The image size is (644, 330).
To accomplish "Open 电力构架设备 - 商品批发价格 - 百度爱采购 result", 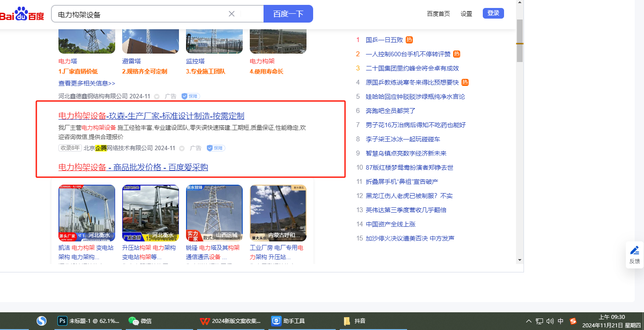I will tap(133, 167).
